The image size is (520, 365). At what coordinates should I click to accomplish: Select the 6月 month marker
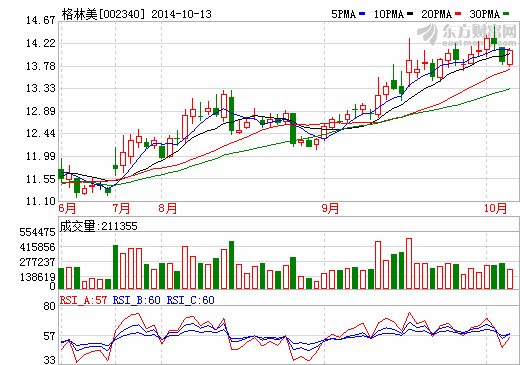pos(67,208)
